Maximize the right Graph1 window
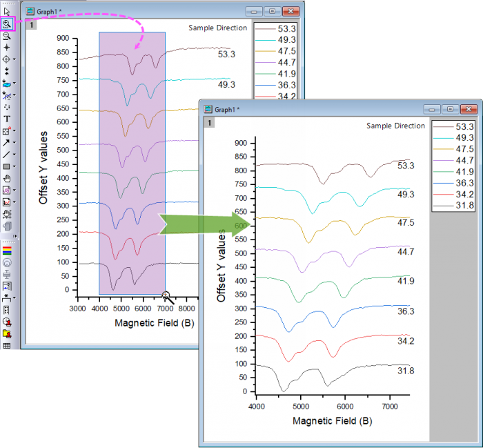Screen dimensions: 483x448 click(x=450, y=109)
